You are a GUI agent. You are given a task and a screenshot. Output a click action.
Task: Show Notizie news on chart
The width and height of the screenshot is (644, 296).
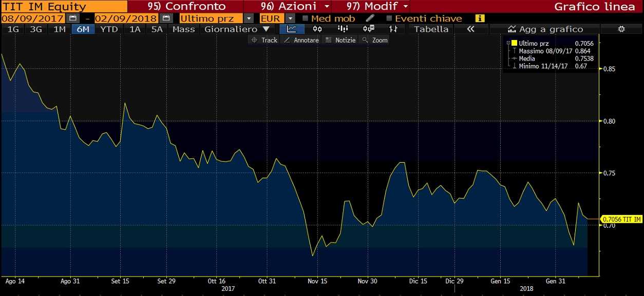pos(340,40)
